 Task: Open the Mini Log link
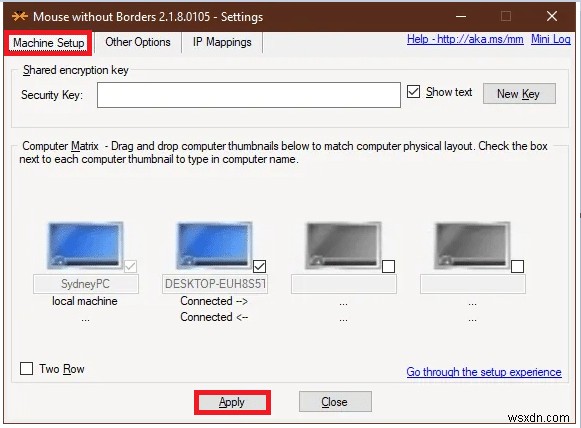click(x=551, y=39)
